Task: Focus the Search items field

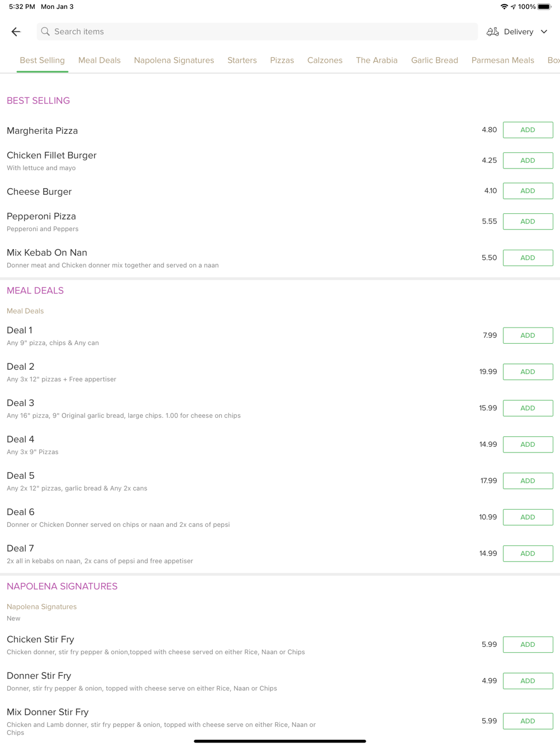Action: [x=258, y=32]
